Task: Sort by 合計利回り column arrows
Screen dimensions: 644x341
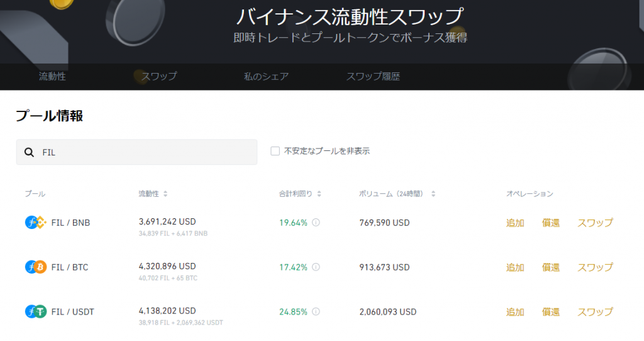Action: coord(319,194)
